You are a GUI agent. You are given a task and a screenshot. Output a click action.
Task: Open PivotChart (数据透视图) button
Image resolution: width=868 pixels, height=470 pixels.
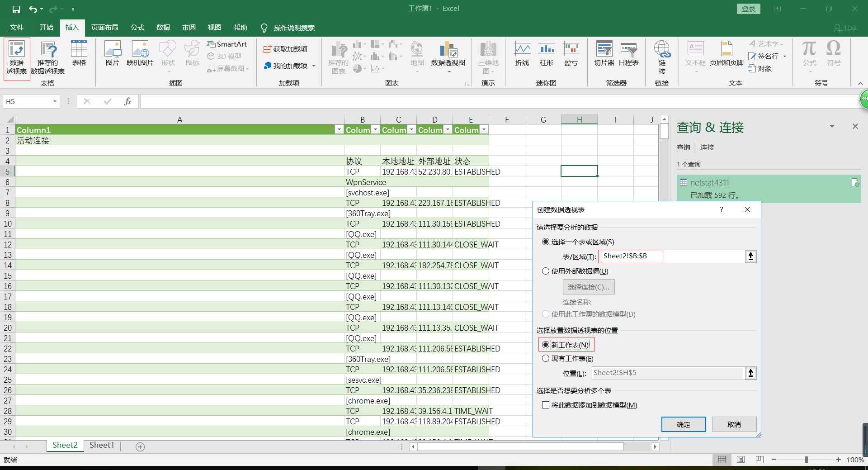click(448, 57)
